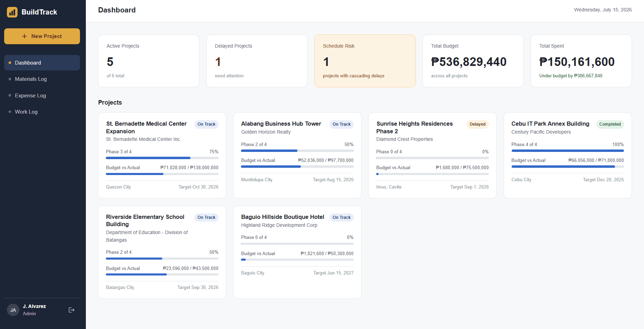Click St. Bernadette's Phase 3 of 4 progress bar
Screen dimensions: 644x329
(x=162, y=158)
